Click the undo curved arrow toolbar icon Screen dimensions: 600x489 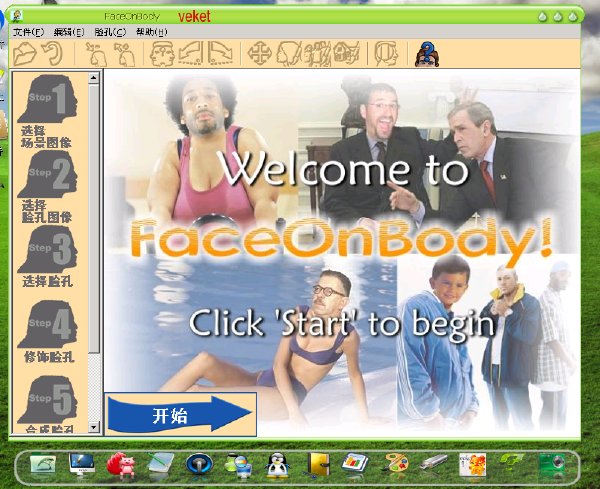52,54
